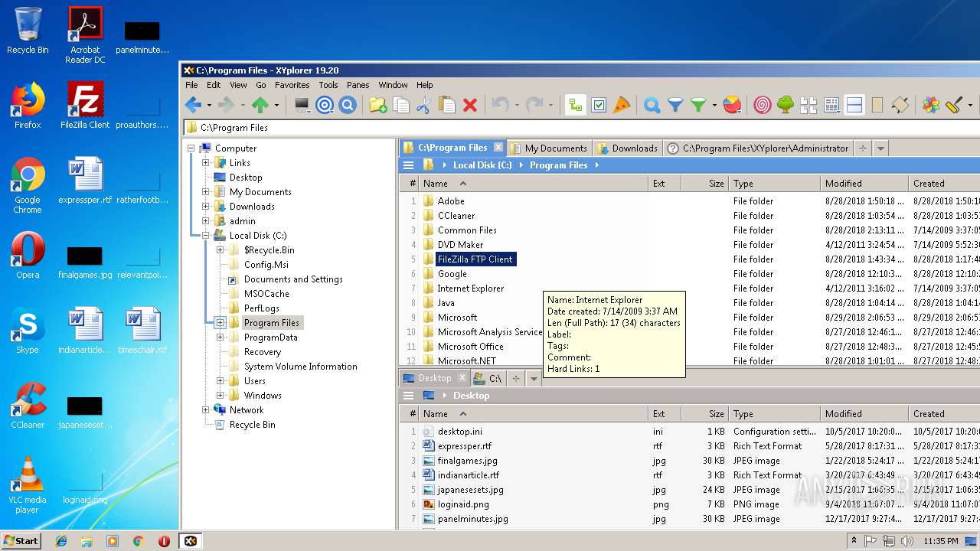Click the orange pizza slice icon

[x=622, y=105]
